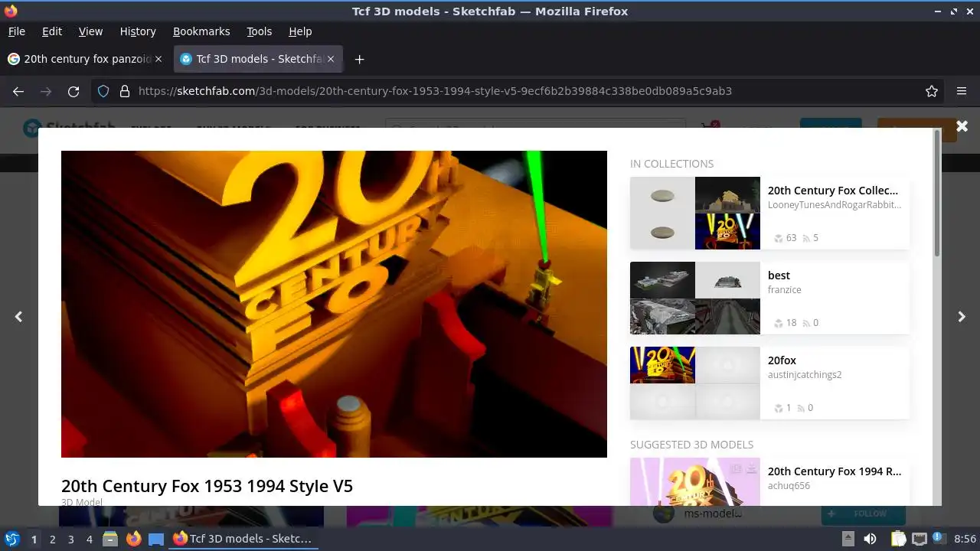
Task: Open a new browser tab
Action: tap(359, 59)
